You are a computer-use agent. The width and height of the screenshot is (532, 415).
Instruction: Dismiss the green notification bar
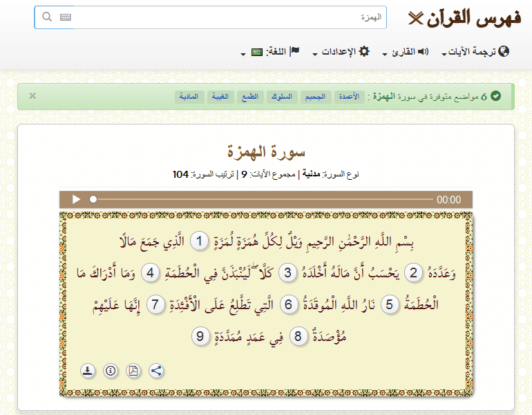coord(32,95)
